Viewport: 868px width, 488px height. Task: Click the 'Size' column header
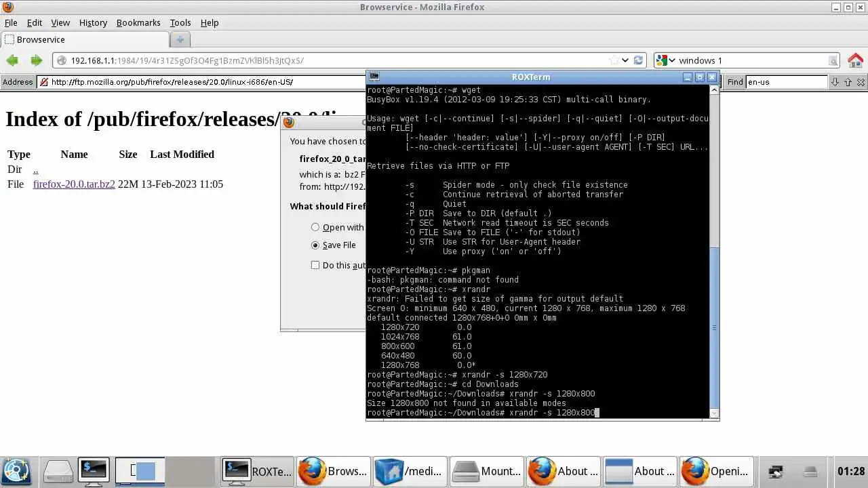tap(128, 155)
